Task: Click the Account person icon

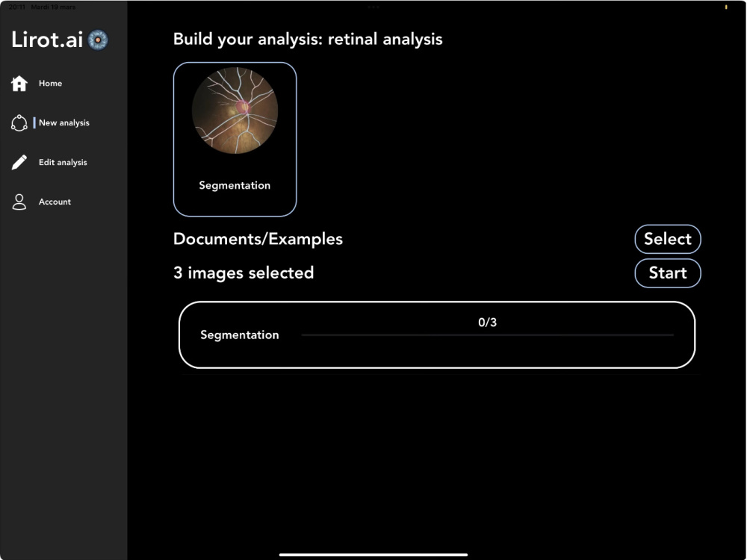Action: click(x=19, y=202)
